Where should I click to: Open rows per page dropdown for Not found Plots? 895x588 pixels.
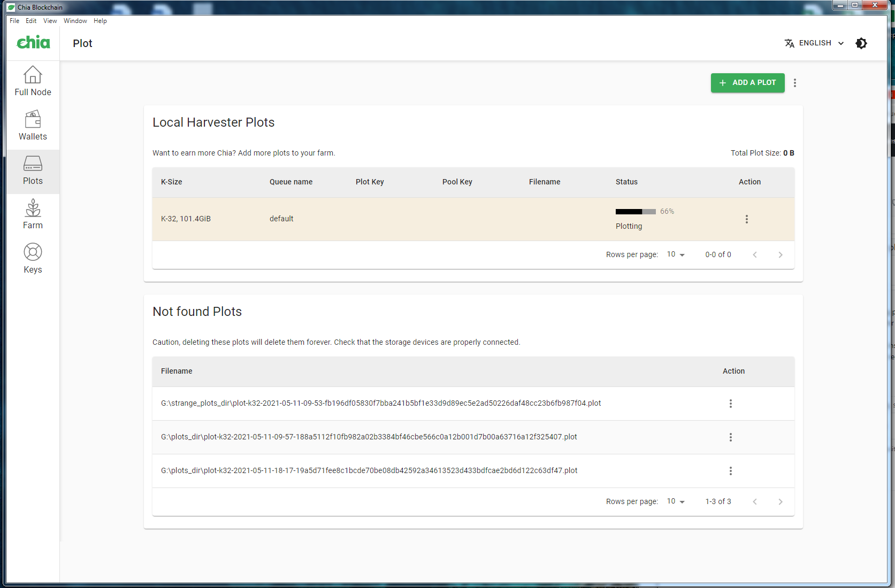[x=675, y=501]
